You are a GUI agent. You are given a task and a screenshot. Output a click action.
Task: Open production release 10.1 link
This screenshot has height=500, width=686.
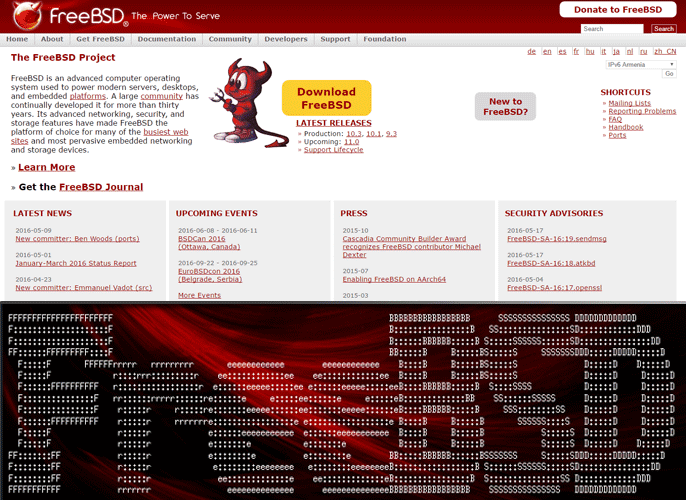tap(374, 133)
